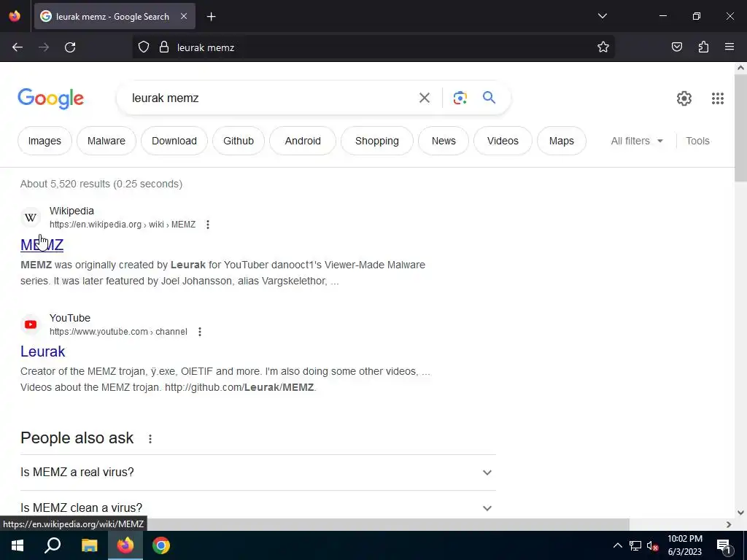Open the All filters dropdown
The image size is (747, 560).
point(637,141)
